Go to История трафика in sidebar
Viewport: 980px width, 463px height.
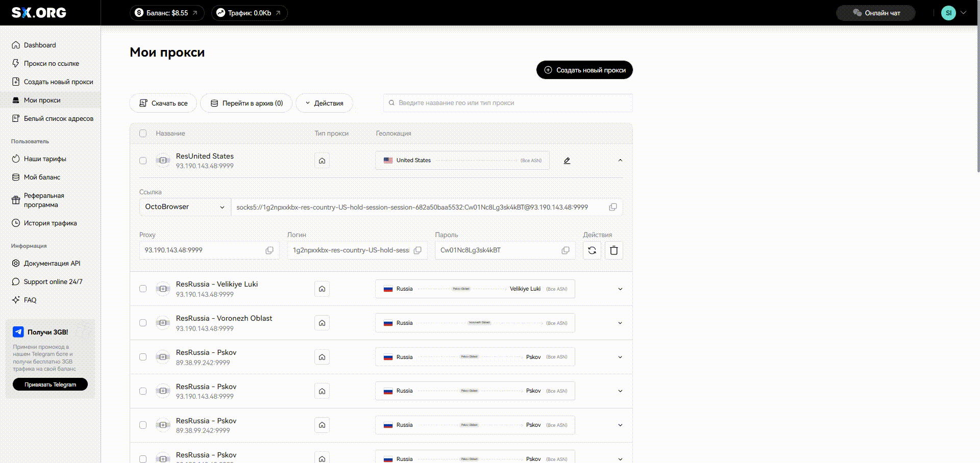pos(50,223)
